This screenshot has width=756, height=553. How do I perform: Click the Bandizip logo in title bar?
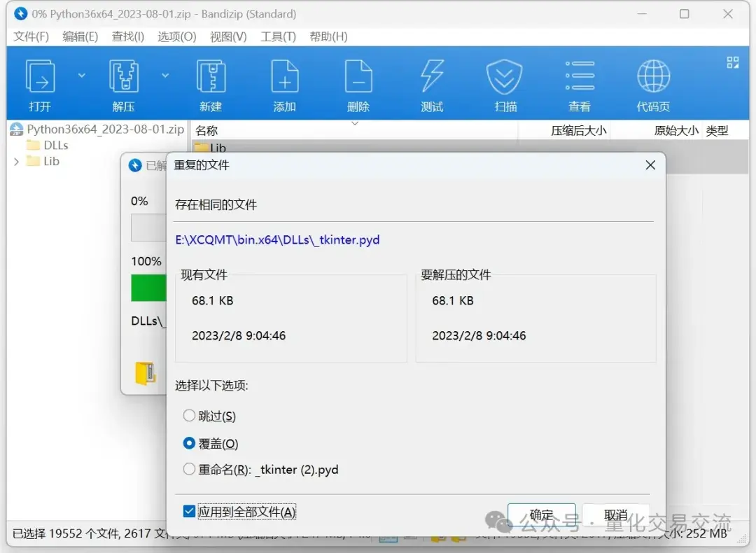(x=21, y=13)
